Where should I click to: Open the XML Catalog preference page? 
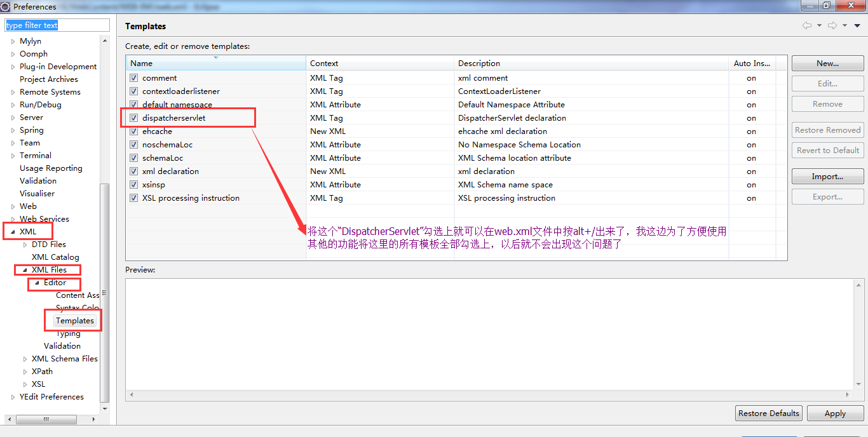pyautogui.click(x=55, y=257)
